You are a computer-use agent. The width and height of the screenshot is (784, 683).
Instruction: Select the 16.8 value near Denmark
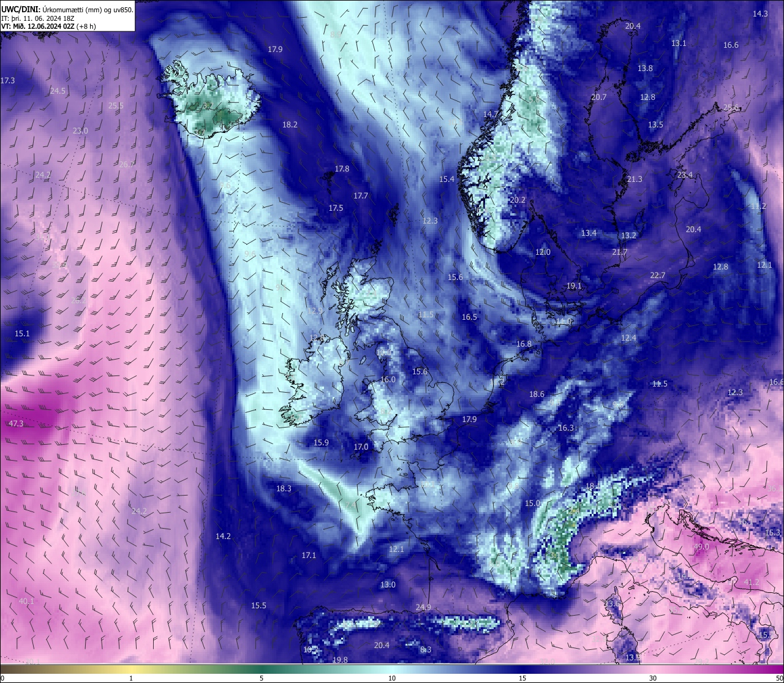pos(524,344)
